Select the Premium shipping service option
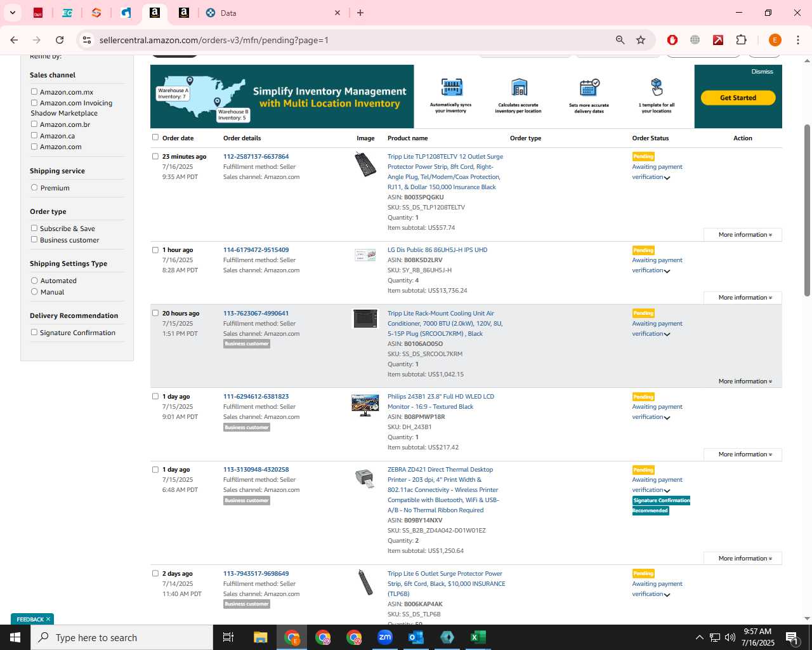812x650 pixels. pyautogui.click(x=34, y=187)
